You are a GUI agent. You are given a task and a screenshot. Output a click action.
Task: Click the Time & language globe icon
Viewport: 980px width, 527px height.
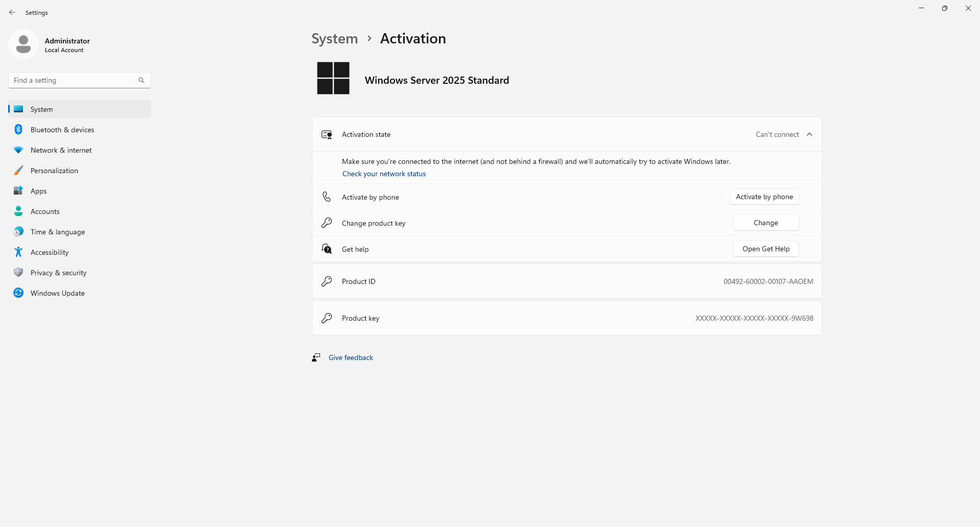pyautogui.click(x=18, y=232)
